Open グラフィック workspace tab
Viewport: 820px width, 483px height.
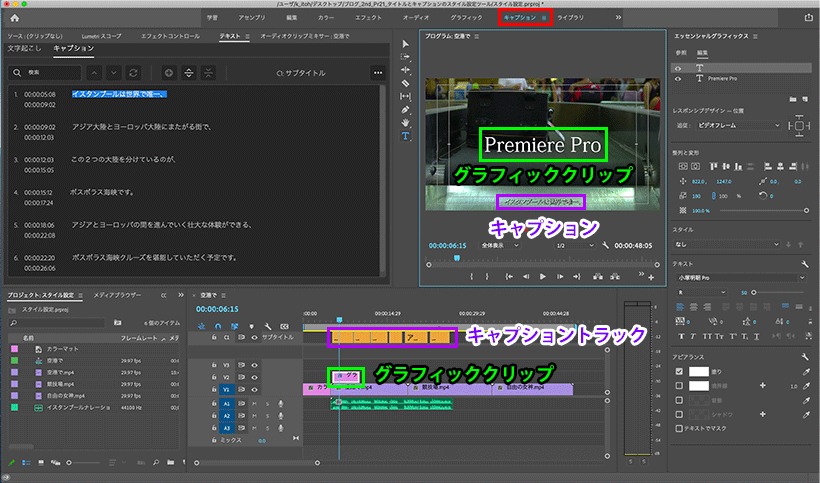(466, 18)
